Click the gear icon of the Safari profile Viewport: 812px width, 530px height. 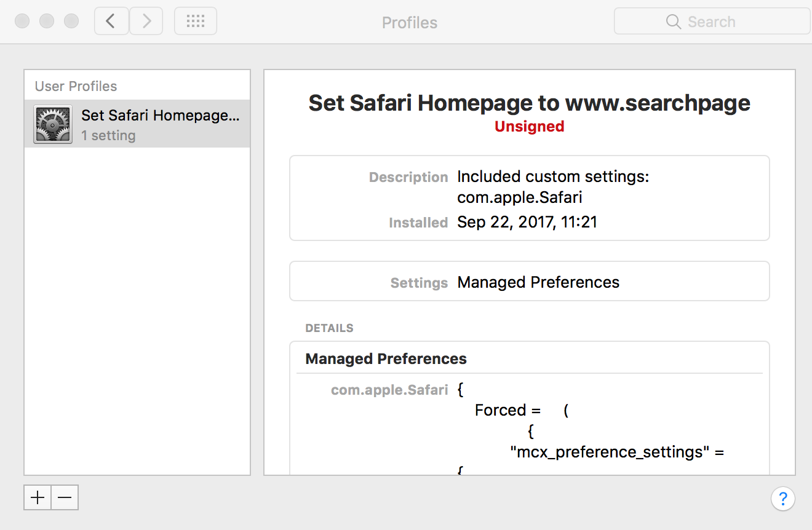(x=53, y=125)
